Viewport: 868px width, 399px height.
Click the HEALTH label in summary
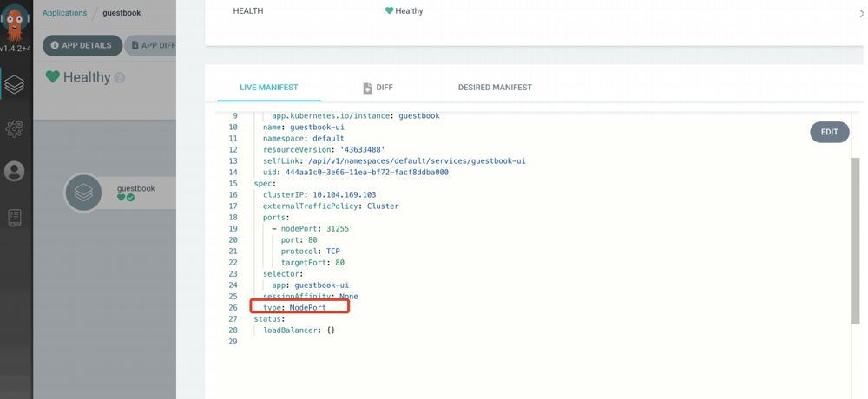tap(248, 11)
